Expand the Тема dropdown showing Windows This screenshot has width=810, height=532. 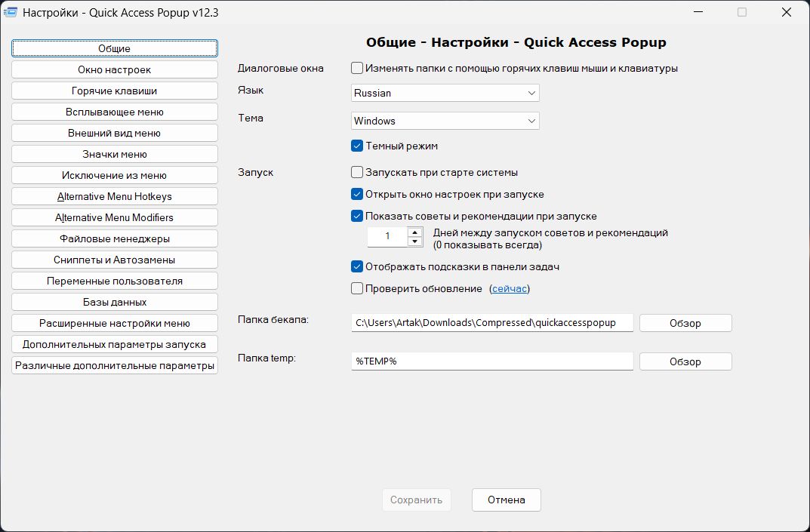pos(445,121)
